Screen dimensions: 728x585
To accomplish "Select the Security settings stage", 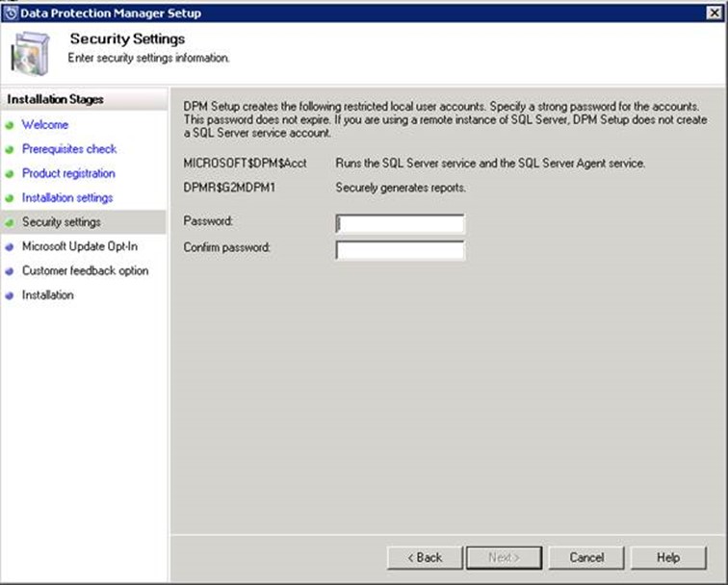I will tap(62, 222).
